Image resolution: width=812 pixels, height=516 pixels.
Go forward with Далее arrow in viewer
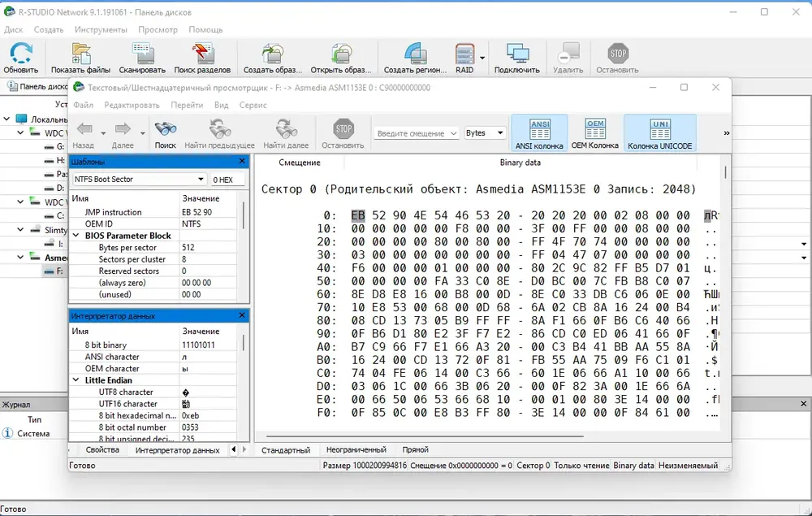click(x=123, y=128)
